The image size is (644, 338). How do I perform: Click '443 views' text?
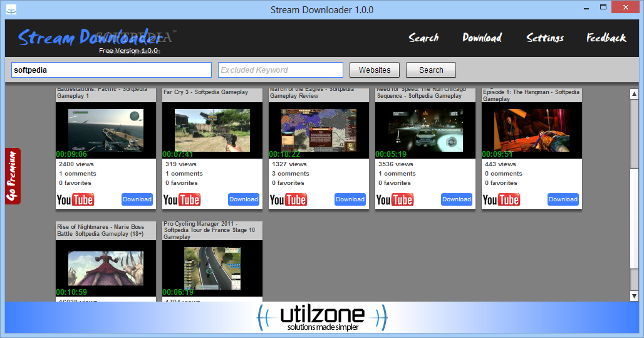click(x=501, y=164)
